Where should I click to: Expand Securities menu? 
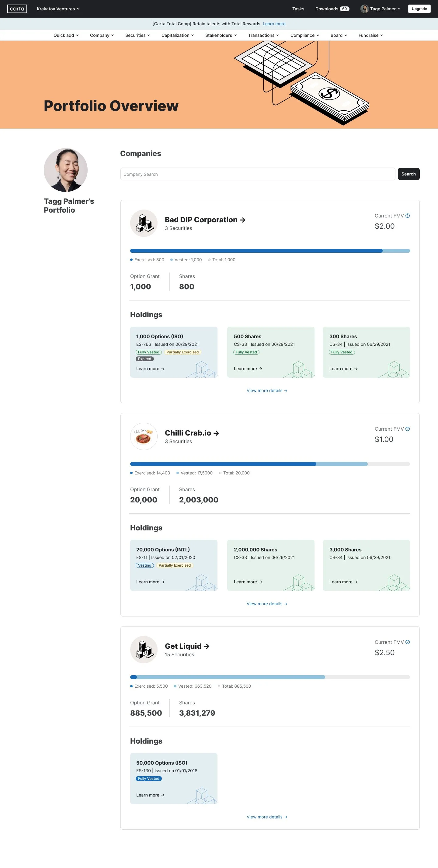point(137,35)
